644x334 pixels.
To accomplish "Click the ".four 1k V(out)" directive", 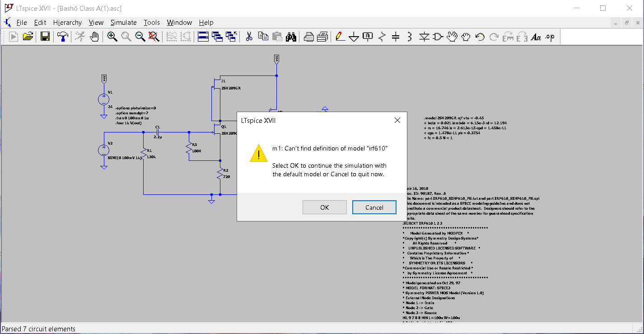I will click(128, 123).
